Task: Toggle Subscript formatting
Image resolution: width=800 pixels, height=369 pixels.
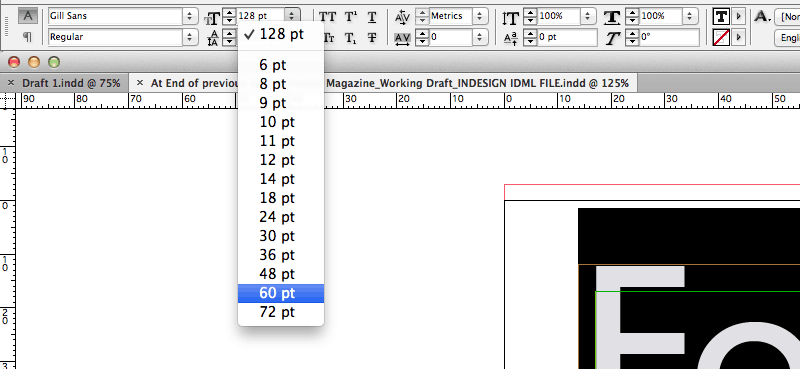Action: click(351, 38)
